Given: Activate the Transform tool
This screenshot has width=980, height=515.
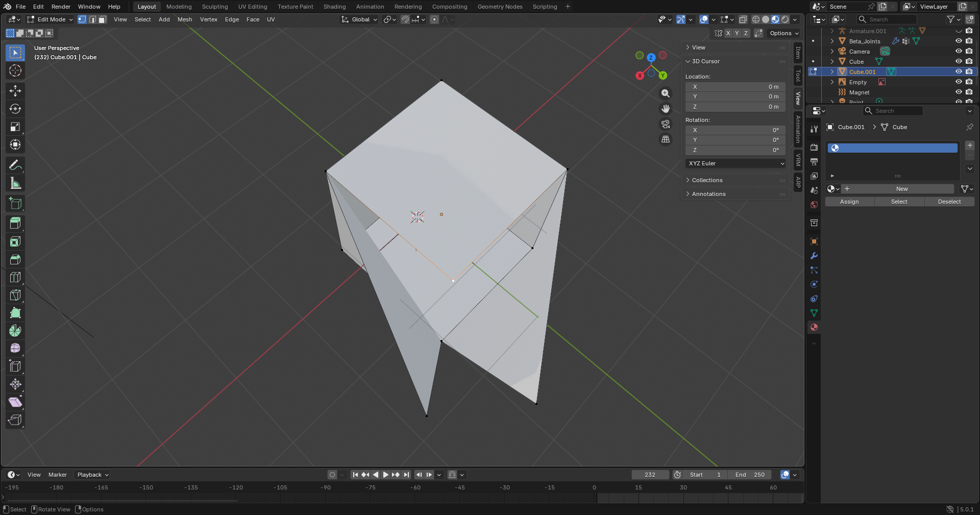Looking at the screenshot, I should coord(15,144).
